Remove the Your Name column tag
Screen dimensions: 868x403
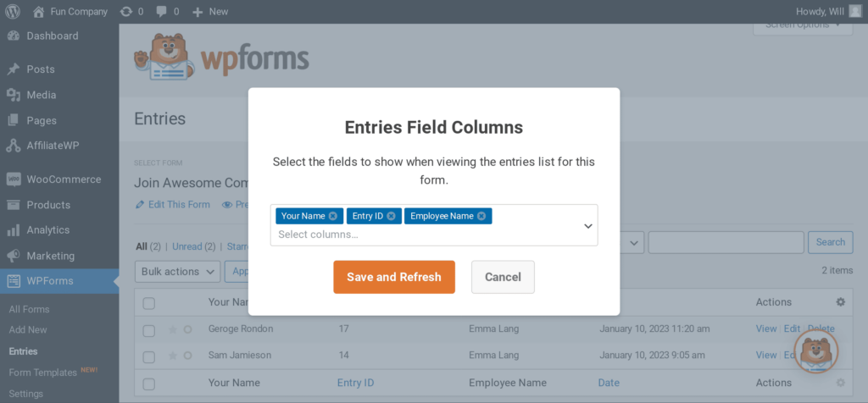[332, 216]
